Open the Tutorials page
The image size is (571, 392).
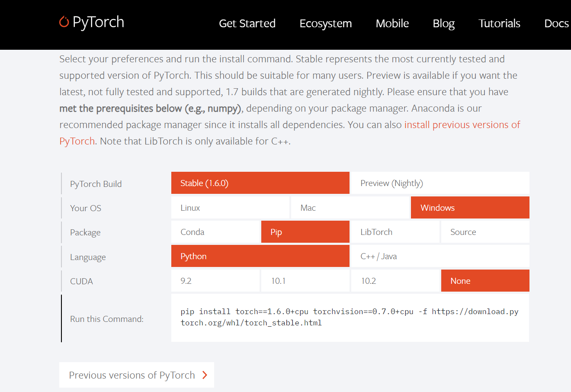click(x=499, y=23)
